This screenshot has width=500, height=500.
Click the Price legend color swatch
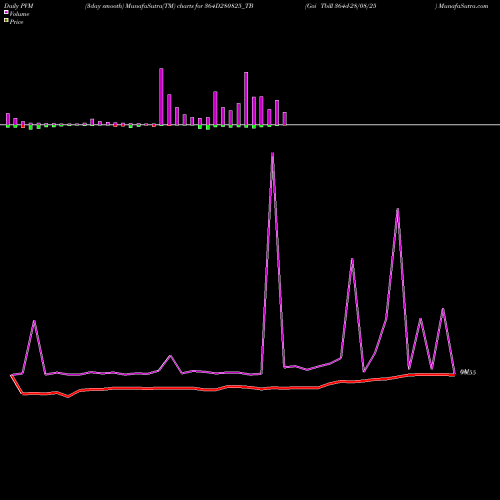pos(6,21)
